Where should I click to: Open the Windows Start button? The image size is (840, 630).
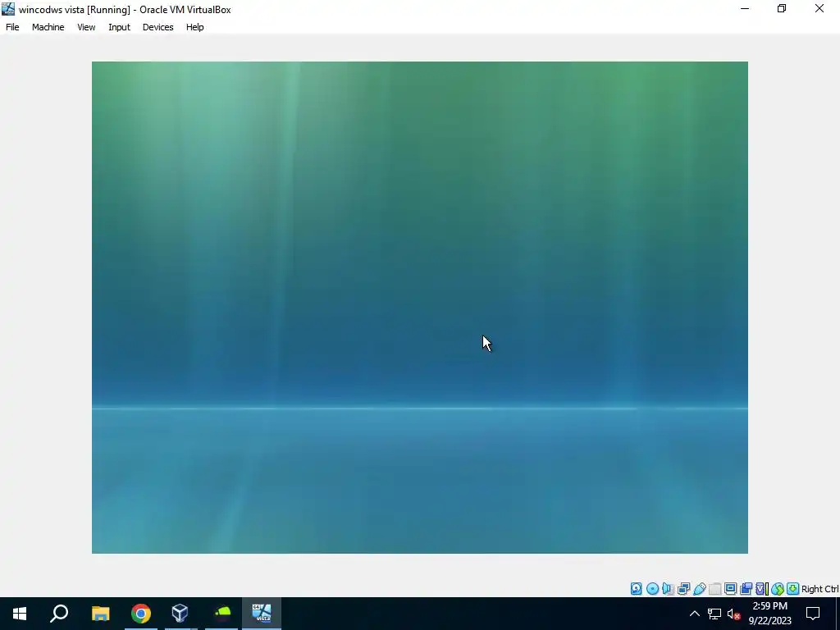coord(20,614)
